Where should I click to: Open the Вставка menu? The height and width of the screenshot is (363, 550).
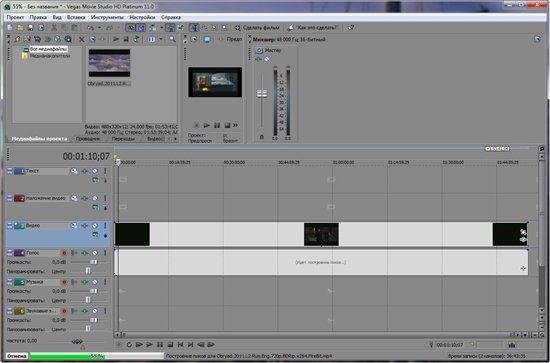click(76, 17)
